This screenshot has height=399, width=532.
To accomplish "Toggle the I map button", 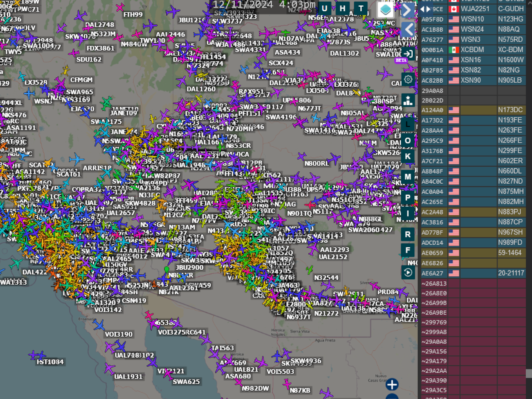I will [408, 214].
